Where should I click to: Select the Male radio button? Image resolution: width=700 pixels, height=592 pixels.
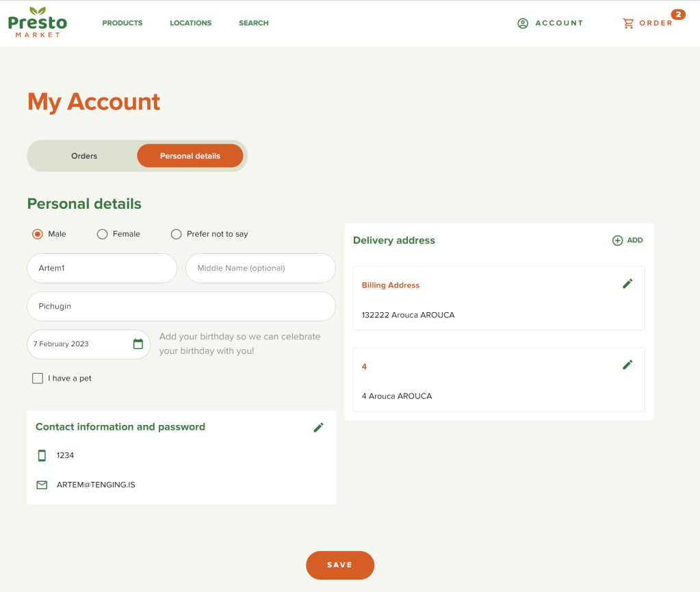38,234
